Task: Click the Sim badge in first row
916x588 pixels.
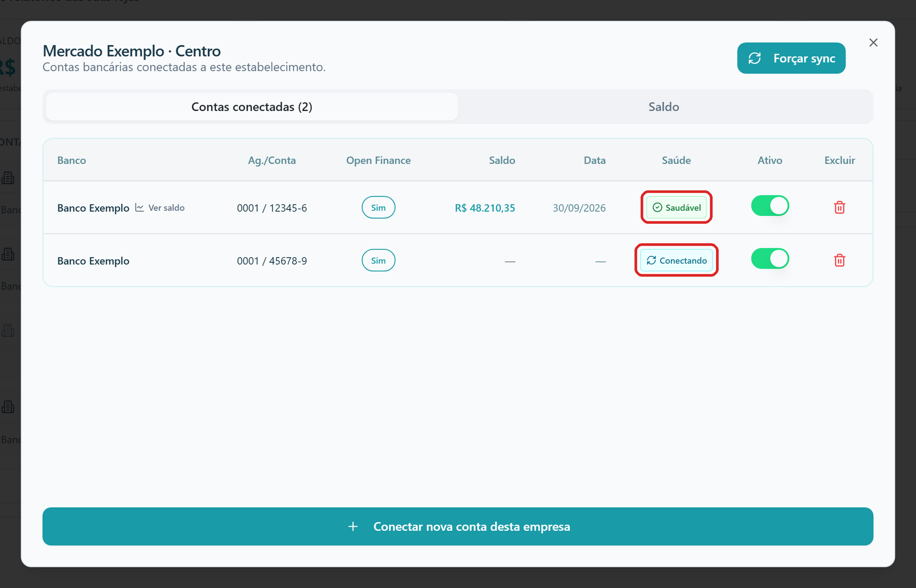Action: (378, 207)
